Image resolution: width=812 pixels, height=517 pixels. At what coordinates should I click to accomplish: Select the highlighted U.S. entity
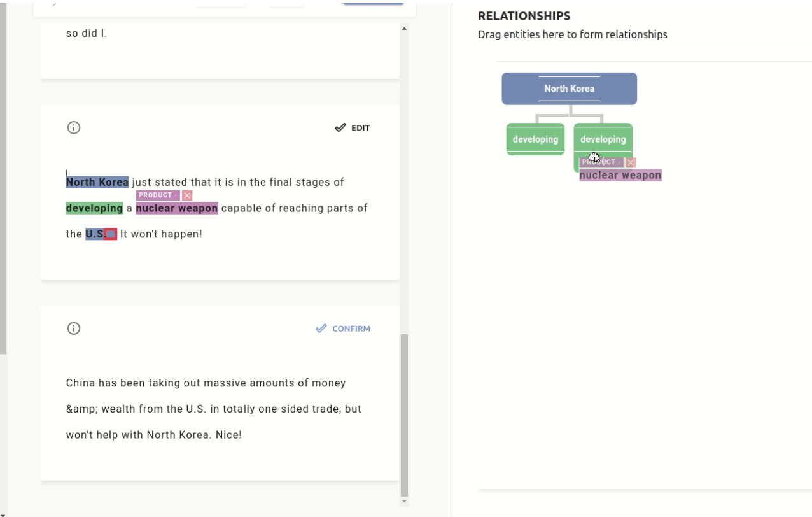click(x=95, y=234)
